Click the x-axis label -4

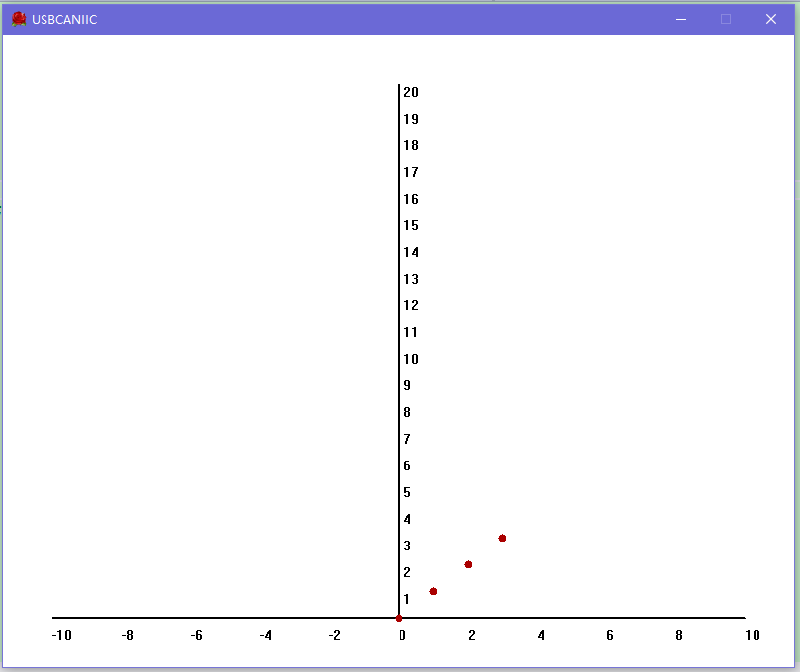coord(266,635)
